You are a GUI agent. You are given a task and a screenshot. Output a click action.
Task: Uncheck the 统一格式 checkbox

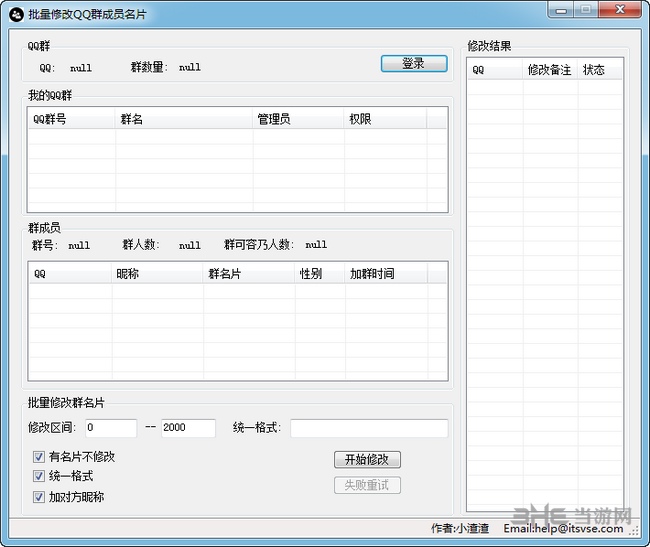[x=39, y=477]
